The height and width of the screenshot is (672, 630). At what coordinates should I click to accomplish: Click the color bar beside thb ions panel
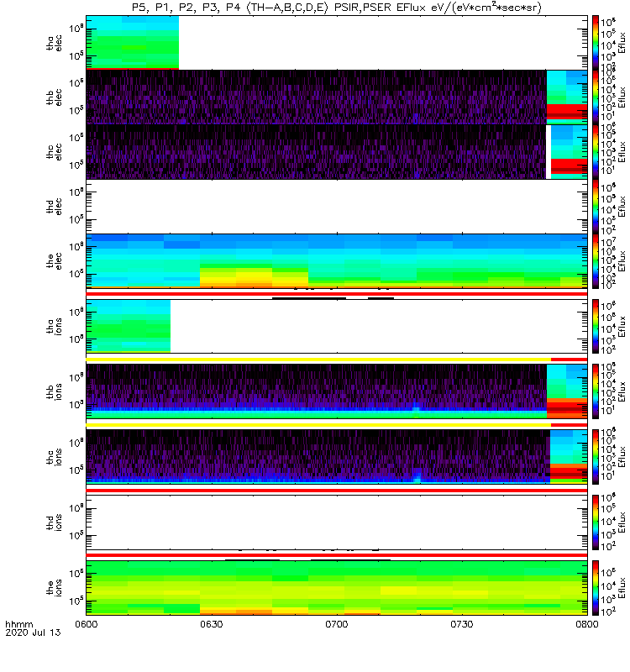[x=596, y=391]
